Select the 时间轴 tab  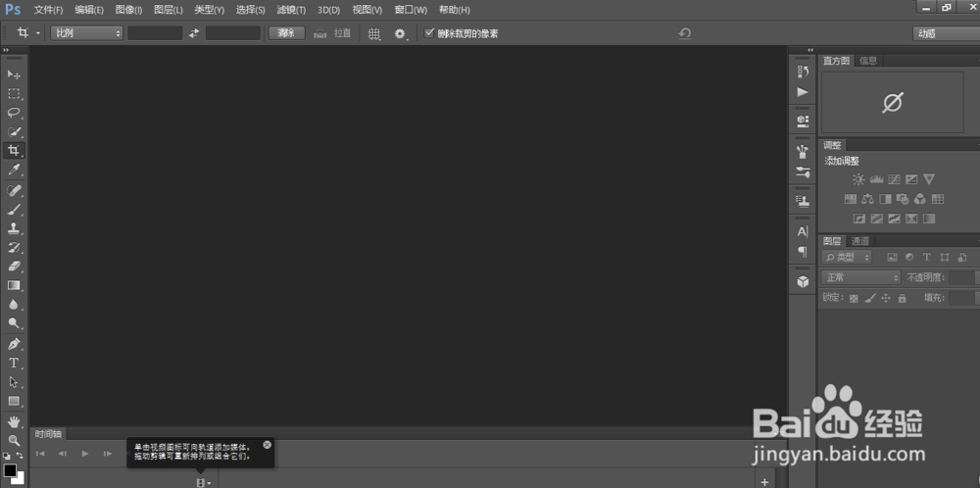pyautogui.click(x=47, y=434)
